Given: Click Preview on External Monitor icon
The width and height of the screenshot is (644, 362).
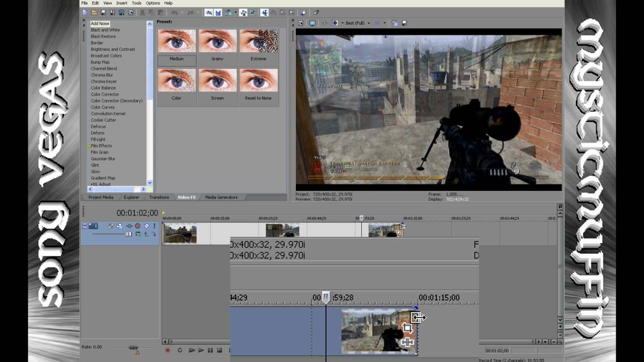Looking at the screenshot, I should (312, 23).
